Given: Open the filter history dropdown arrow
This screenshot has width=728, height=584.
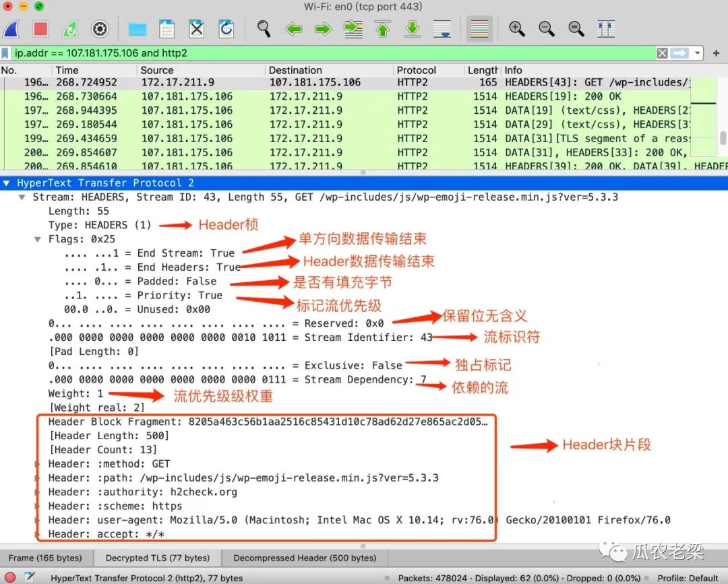Looking at the screenshot, I should click(x=698, y=53).
